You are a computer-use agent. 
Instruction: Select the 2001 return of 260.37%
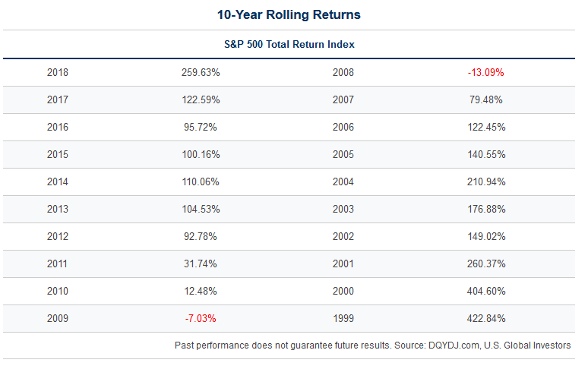coord(486,264)
